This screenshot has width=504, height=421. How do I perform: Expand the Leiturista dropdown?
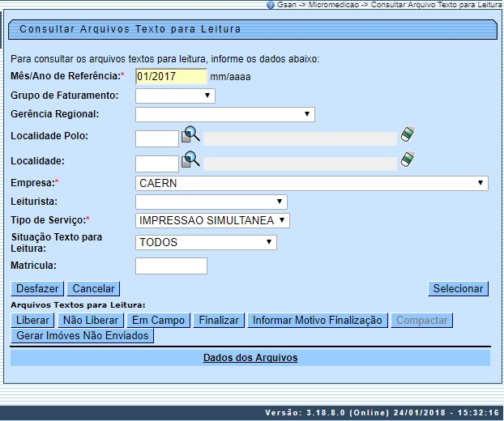(x=211, y=202)
